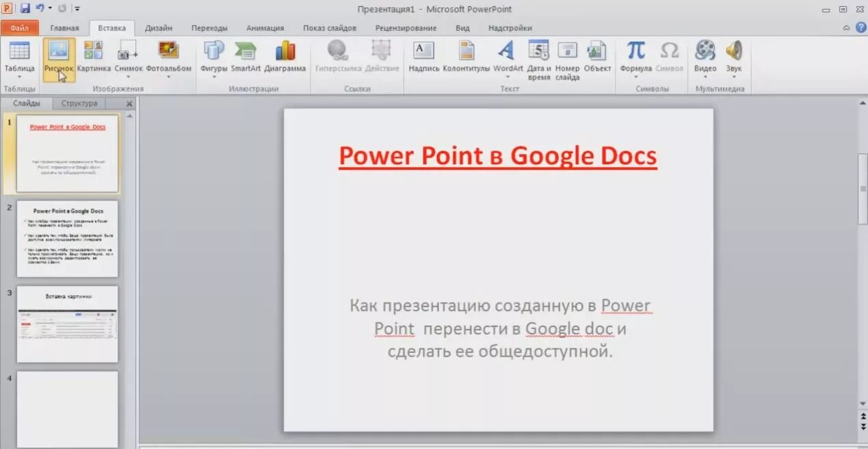Click the slide title Power Point в Google Docs
868x449 pixels.
[x=498, y=157]
